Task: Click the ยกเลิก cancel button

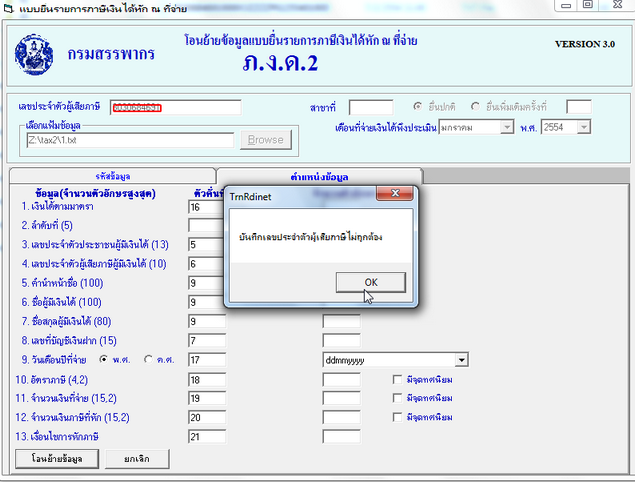Action: [x=136, y=458]
